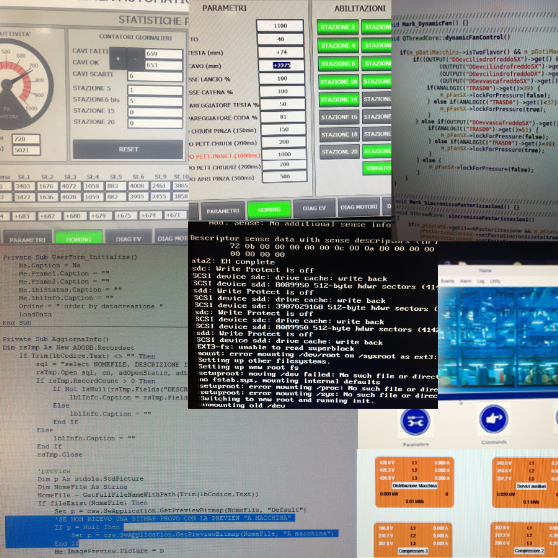Toggle the STAZIONE 14 enable button
The width and height of the screenshot is (558, 558).
[339, 100]
